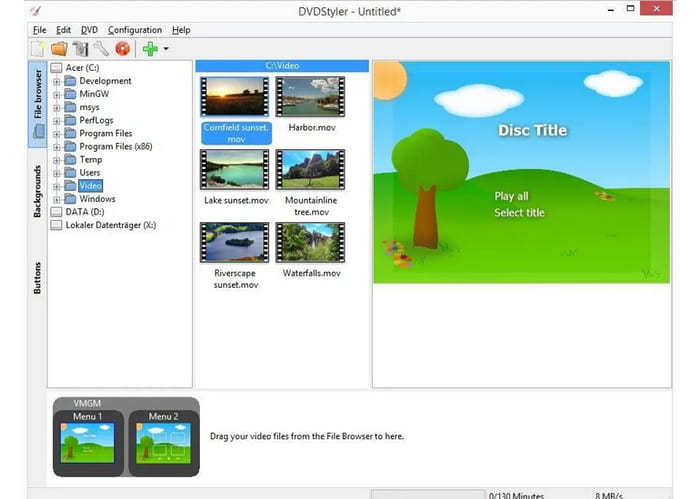
Task: Open the Help menu
Action: coord(181,30)
